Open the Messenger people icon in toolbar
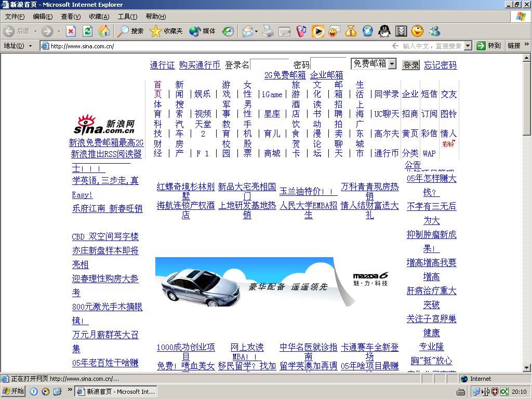 (x=435, y=31)
